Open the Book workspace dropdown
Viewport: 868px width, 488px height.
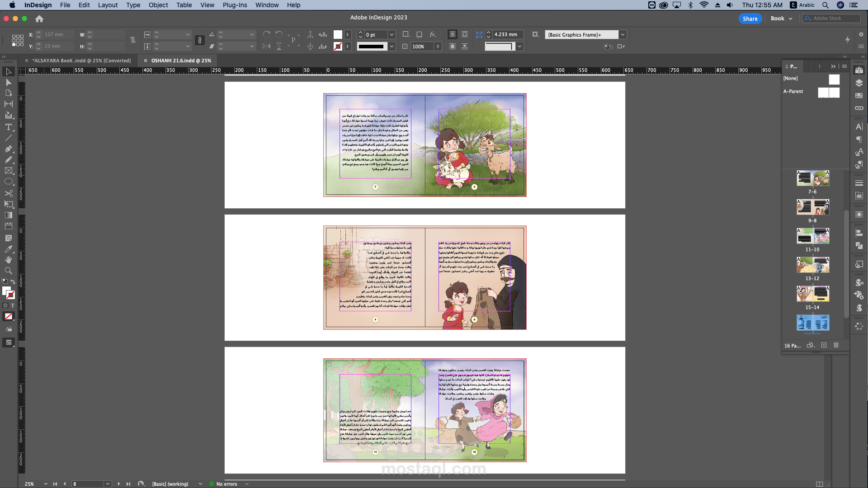(x=781, y=19)
